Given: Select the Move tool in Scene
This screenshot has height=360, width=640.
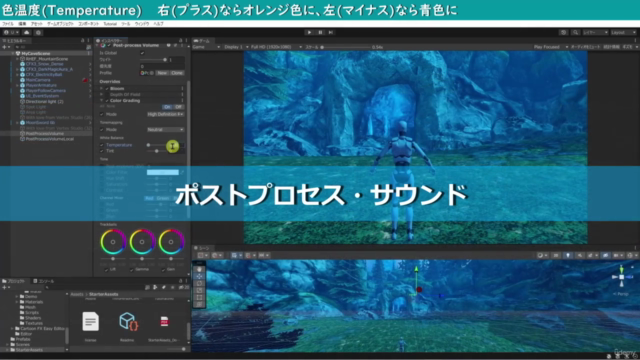Looking at the screenshot, I should pyautogui.click(x=199, y=276).
